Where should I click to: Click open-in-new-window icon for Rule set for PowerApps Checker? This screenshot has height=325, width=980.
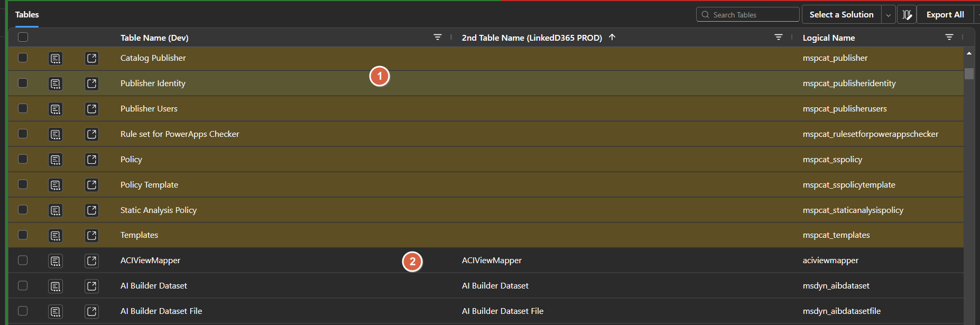coord(91,134)
